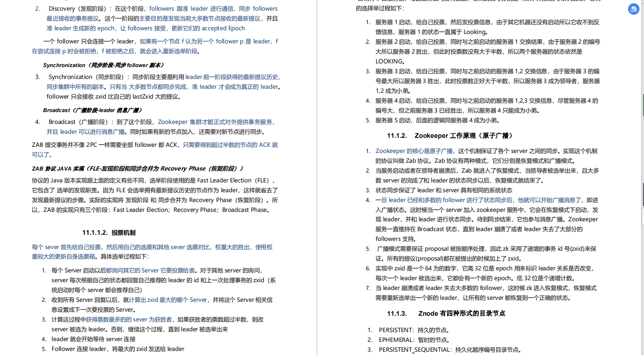Click the line 'Follower 连接 leader，将最大的 zxid 发送给 leader'
Image resolution: width=644 pixels, height=355 pixels.
click(118, 349)
